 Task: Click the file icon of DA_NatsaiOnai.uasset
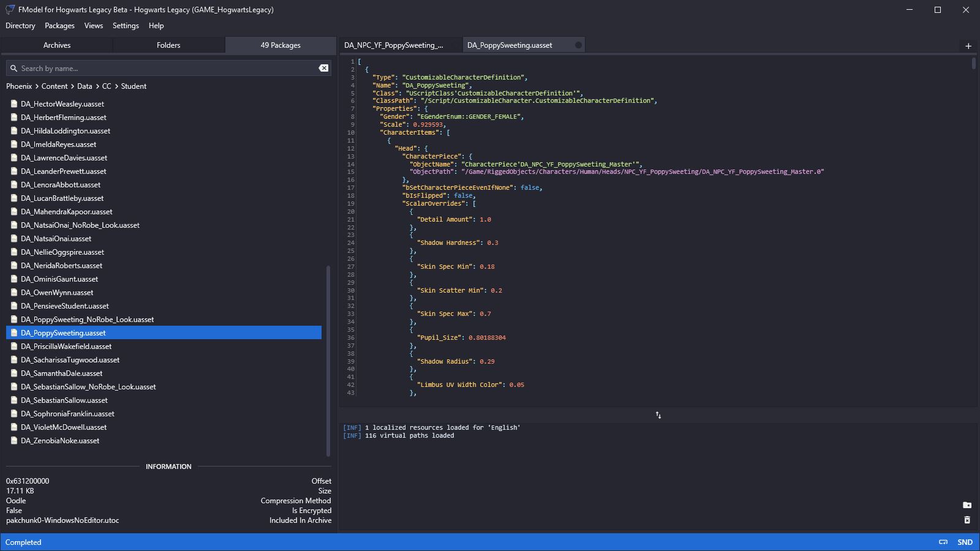(x=14, y=239)
